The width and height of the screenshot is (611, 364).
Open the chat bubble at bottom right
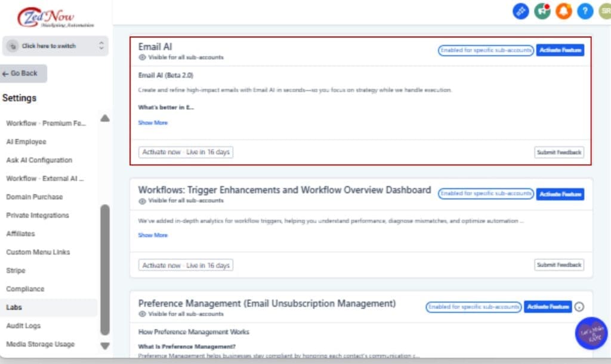click(x=590, y=333)
